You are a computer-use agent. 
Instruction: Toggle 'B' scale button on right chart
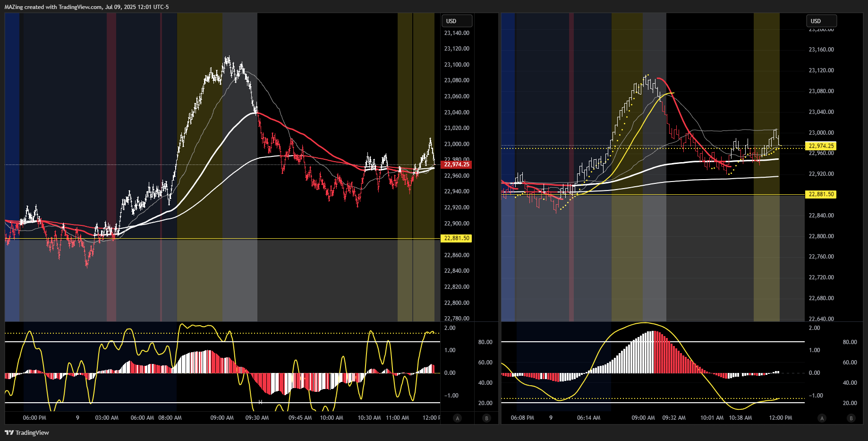pyautogui.click(x=851, y=418)
